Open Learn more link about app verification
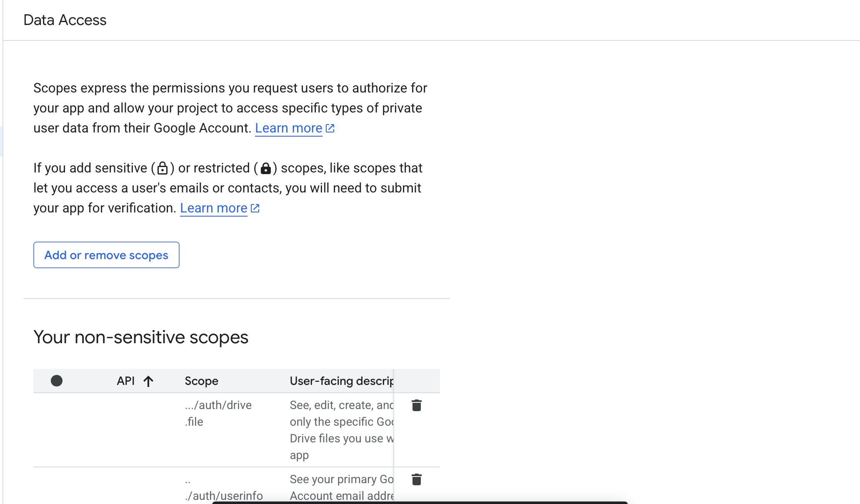The width and height of the screenshot is (860, 504). click(x=213, y=208)
